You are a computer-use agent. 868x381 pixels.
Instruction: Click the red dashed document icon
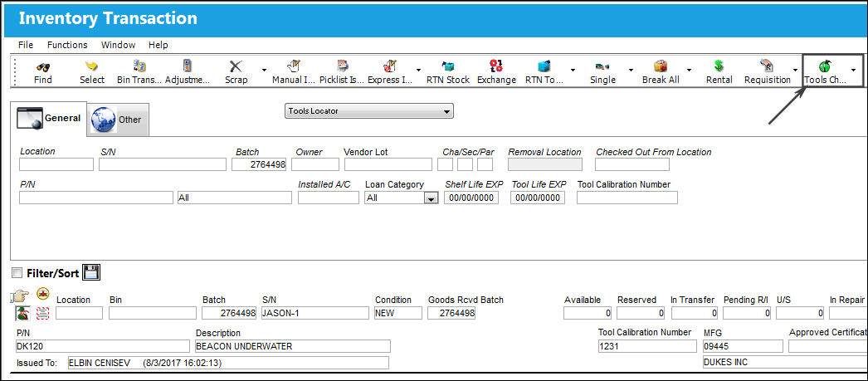[x=42, y=314]
